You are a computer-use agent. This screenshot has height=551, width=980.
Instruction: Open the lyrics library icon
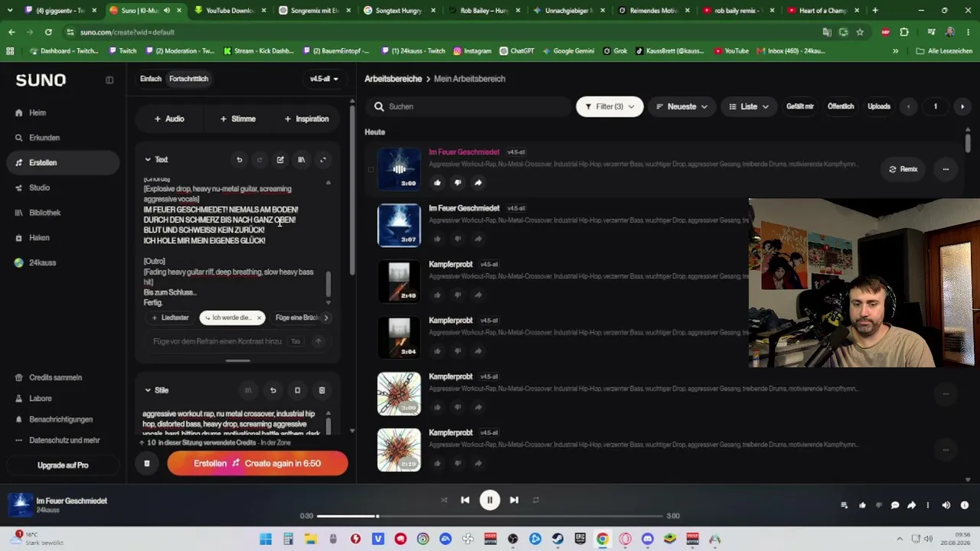(x=301, y=160)
